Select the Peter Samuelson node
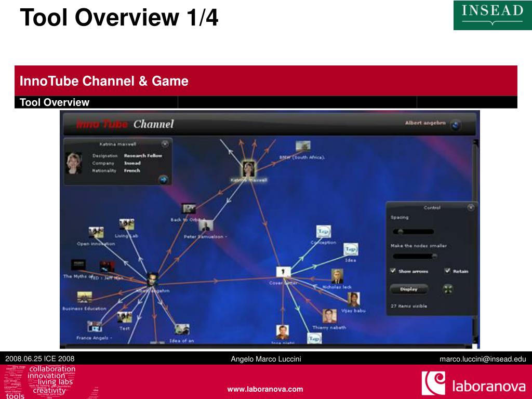Screen dimensions: 532x399 tap(206, 226)
